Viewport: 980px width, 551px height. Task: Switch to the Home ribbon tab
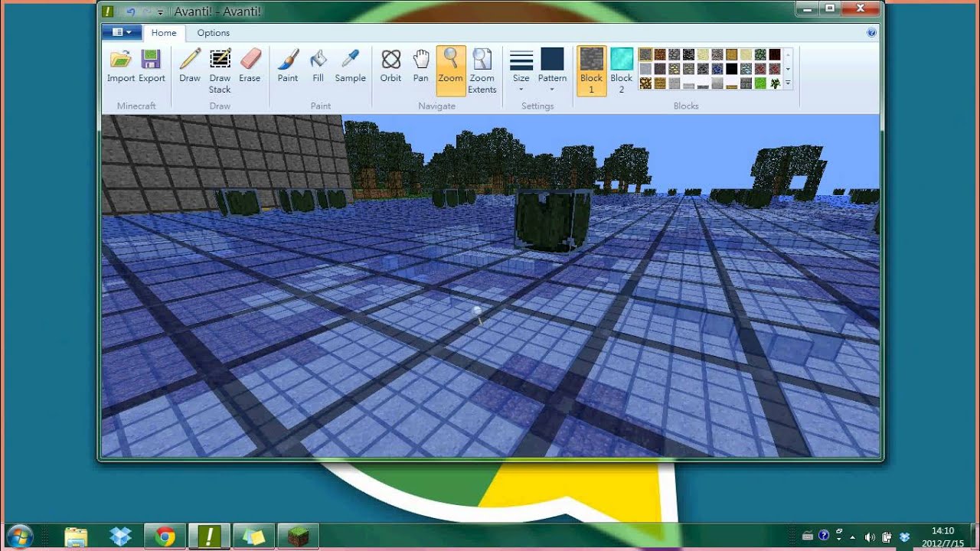tap(164, 33)
